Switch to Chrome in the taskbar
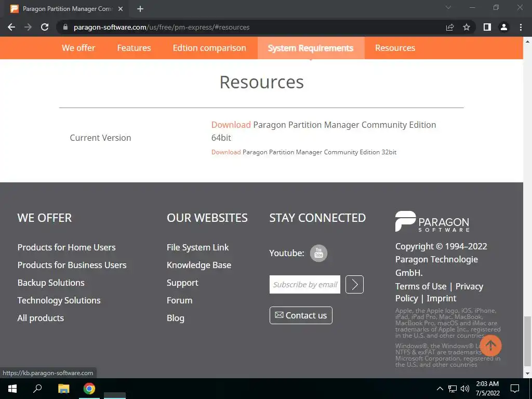 tap(89, 389)
